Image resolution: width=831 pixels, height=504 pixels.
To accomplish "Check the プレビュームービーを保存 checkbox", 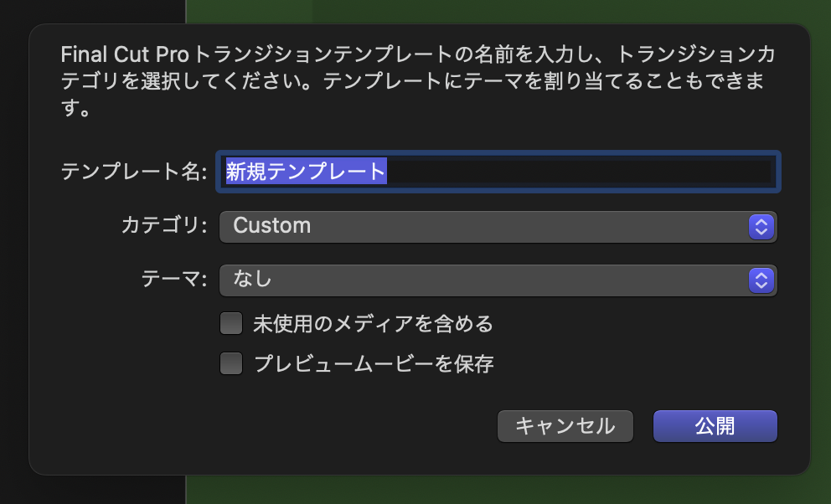I will coord(231,364).
